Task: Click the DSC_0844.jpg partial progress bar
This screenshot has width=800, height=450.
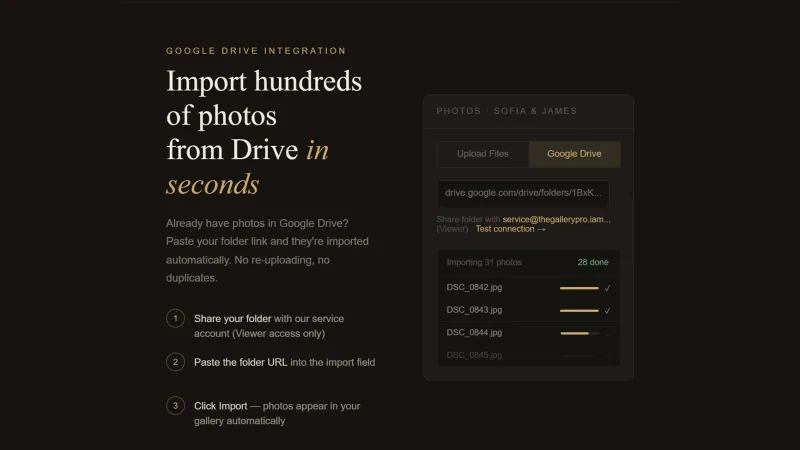Action: click(579, 333)
